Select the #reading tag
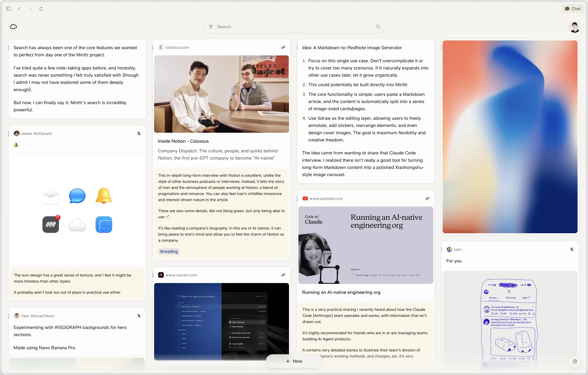The image size is (588, 375). pyautogui.click(x=169, y=252)
